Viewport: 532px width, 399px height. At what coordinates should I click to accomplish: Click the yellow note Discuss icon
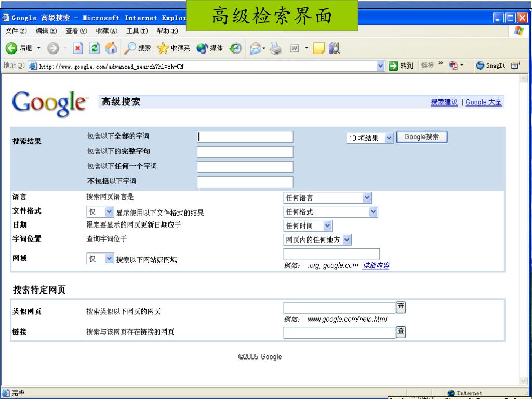pyautogui.click(x=318, y=48)
